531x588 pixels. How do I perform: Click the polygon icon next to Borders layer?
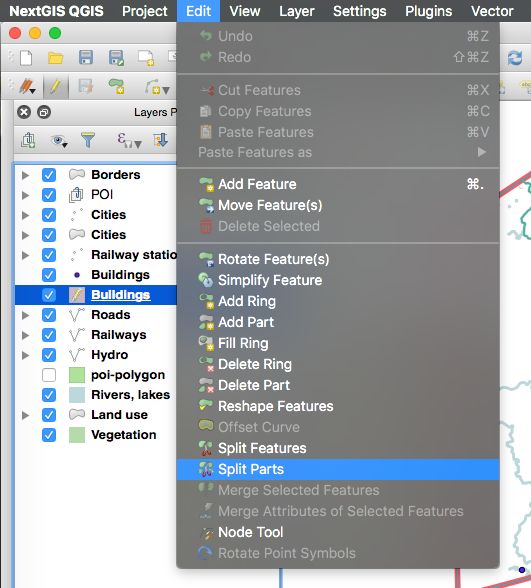pos(77,174)
